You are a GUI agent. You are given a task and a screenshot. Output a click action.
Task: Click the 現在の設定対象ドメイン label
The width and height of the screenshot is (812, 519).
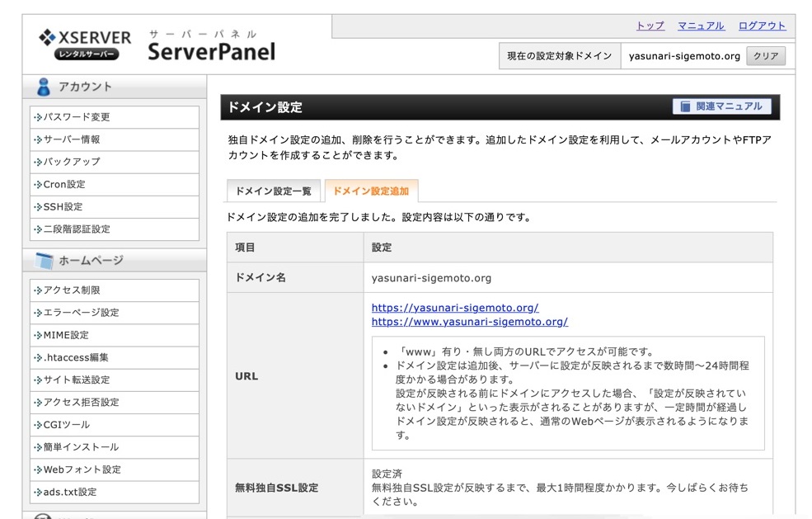click(x=559, y=56)
